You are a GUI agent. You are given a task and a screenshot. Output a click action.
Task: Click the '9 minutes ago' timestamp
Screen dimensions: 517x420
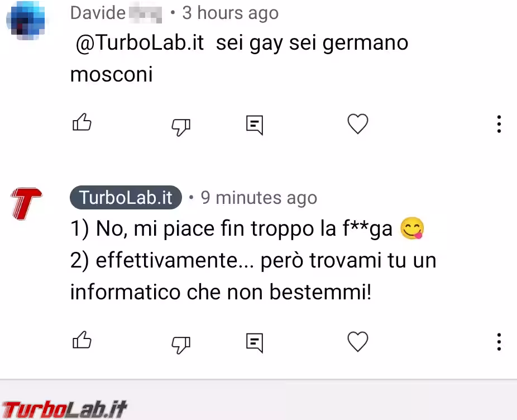tap(259, 198)
